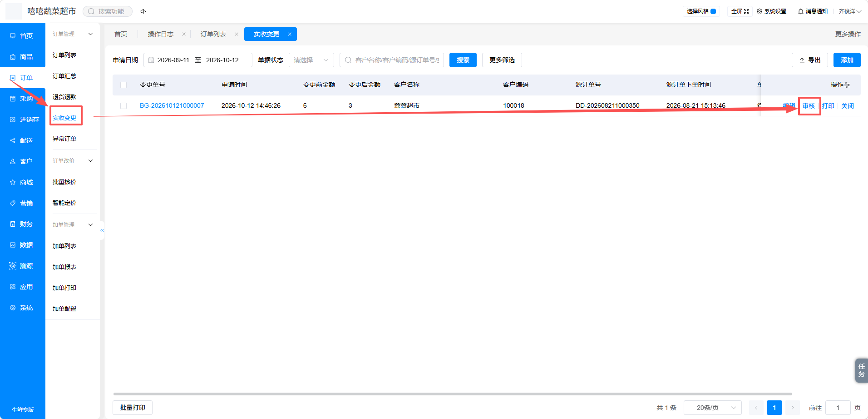Toggle the 选择风格 style switch

click(x=713, y=11)
